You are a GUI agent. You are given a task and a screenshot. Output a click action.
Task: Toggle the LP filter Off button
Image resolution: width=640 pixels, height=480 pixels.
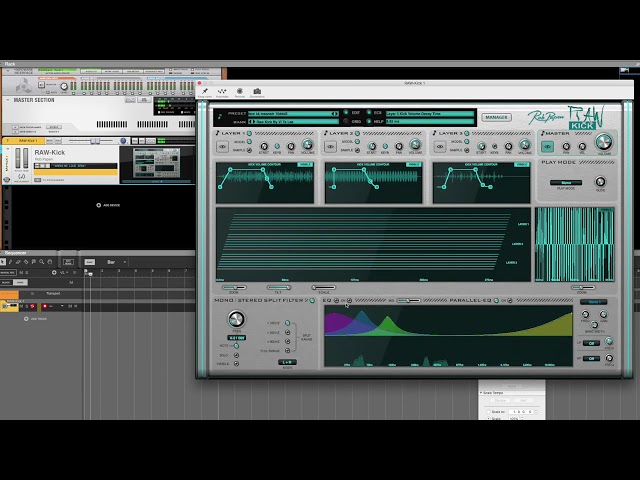click(591, 343)
